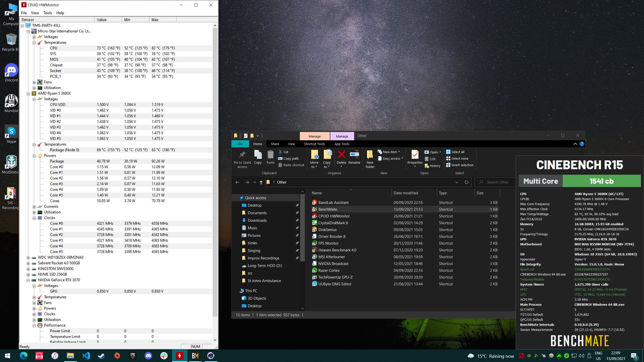
Task: Click Copy path in Clipboard group
Action: click(x=288, y=159)
